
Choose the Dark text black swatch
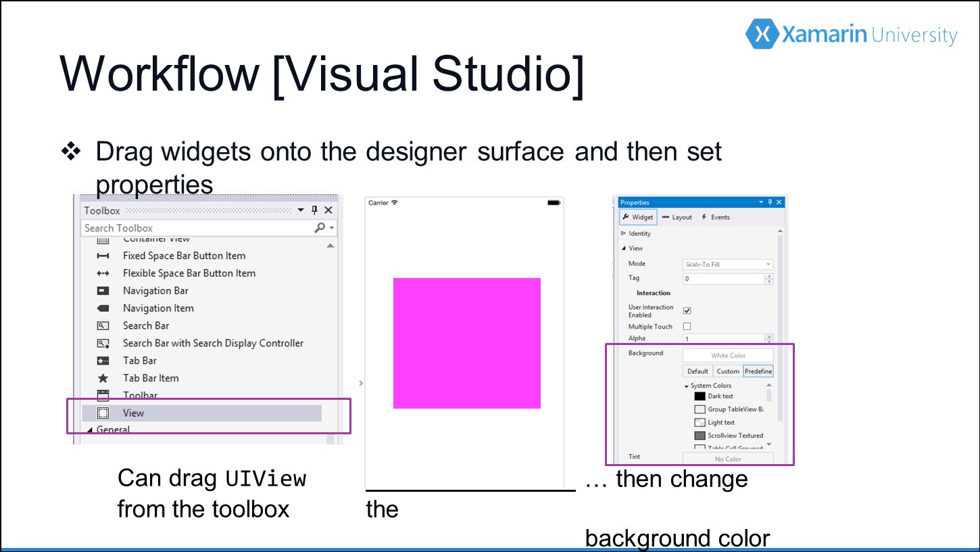pos(700,396)
